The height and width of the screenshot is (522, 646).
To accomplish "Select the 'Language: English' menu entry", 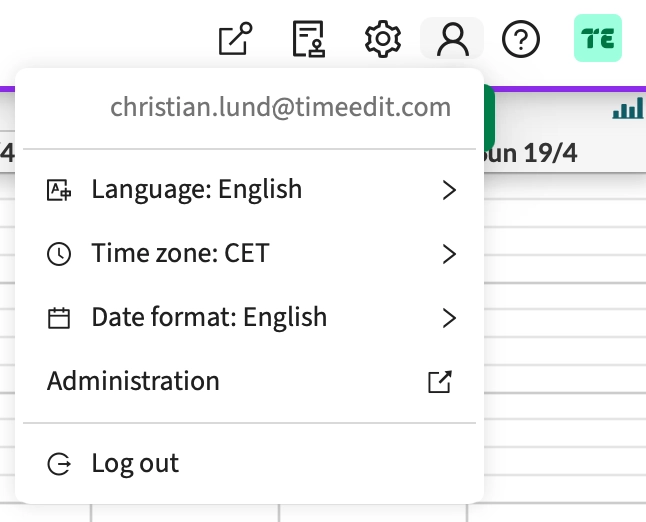I will tap(196, 189).
